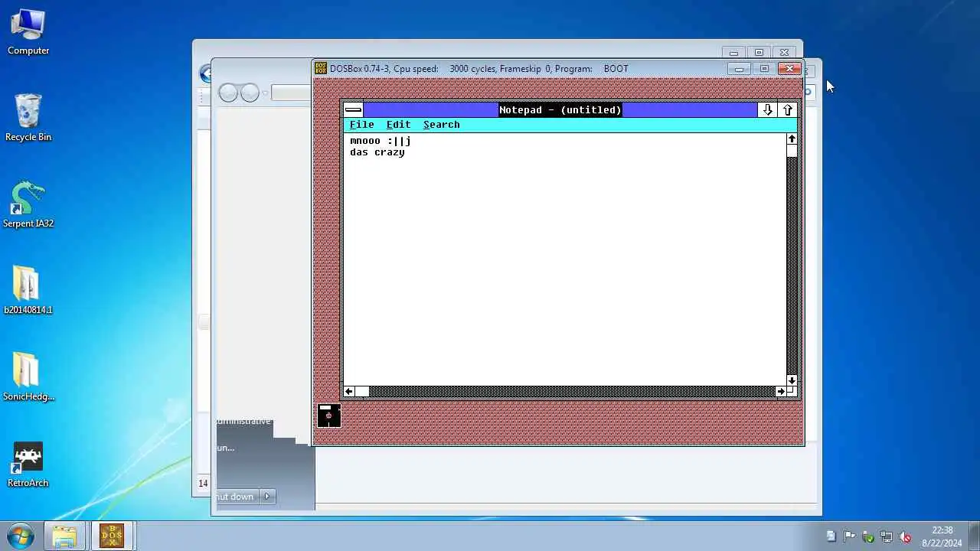980x551 pixels.
Task: Select the minimized floppy disk icon in DOSBox
Action: pyautogui.click(x=328, y=416)
